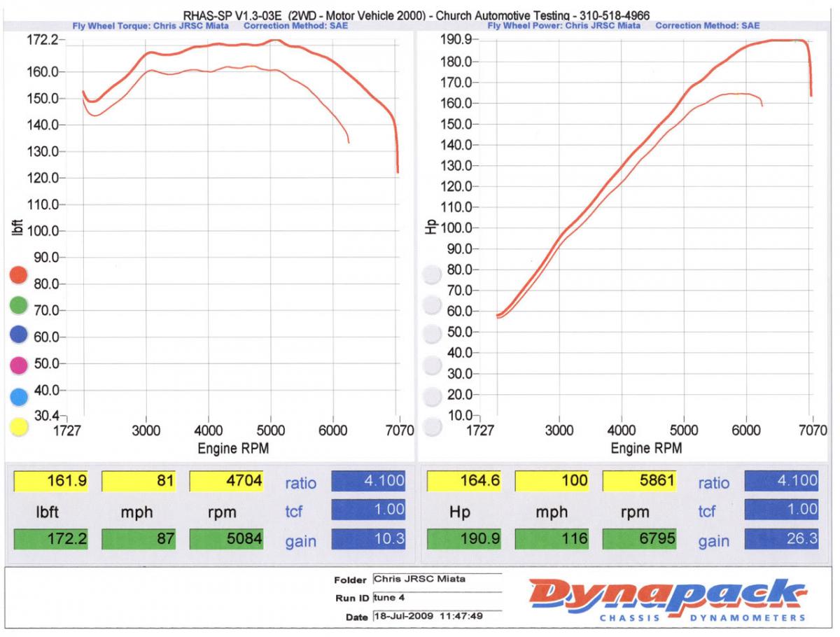Select the green 6795 rpm field
The width and height of the screenshot is (840, 637).
[x=640, y=539]
